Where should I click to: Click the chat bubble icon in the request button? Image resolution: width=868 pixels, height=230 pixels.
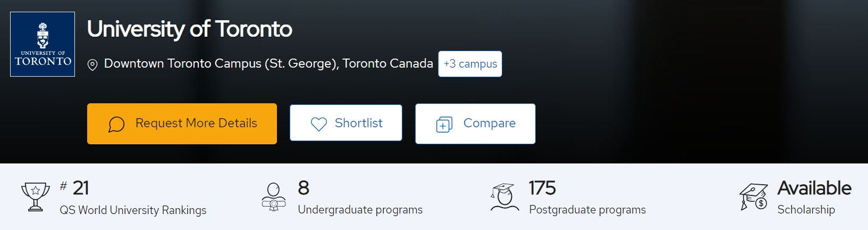click(x=116, y=125)
